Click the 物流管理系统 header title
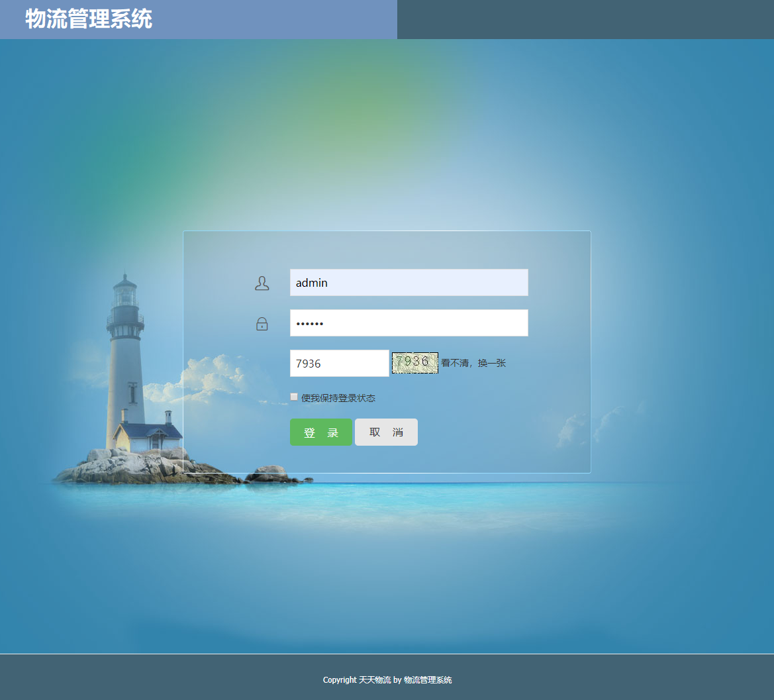This screenshot has height=700, width=774. point(87,20)
